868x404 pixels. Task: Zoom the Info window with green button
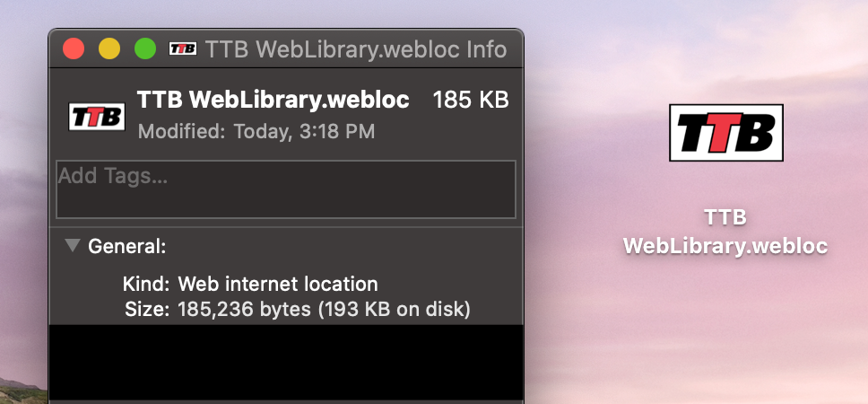point(144,48)
